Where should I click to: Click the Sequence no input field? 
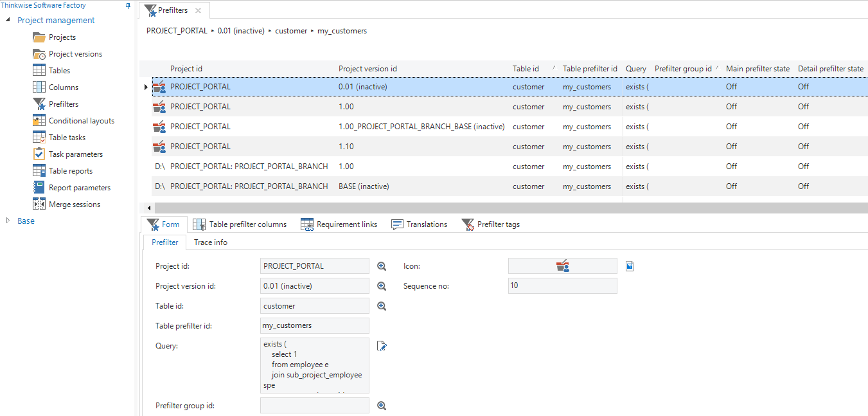(x=562, y=285)
